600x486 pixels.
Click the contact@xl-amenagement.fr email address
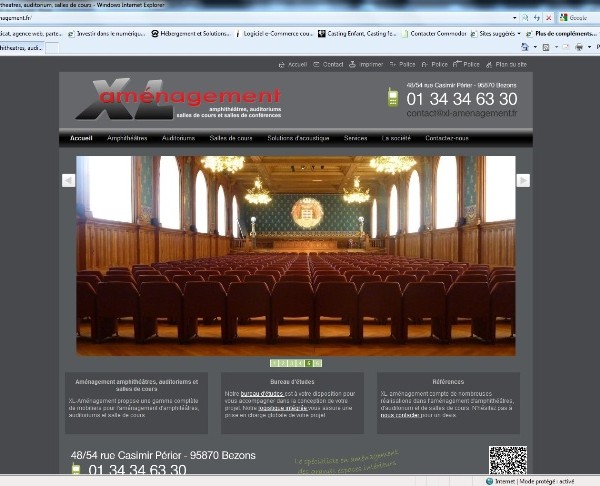click(x=462, y=113)
